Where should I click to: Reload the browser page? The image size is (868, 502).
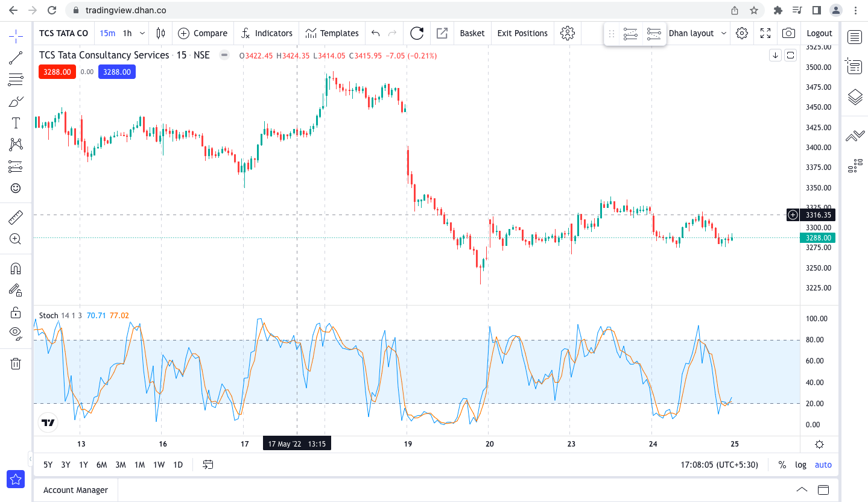[52, 10]
